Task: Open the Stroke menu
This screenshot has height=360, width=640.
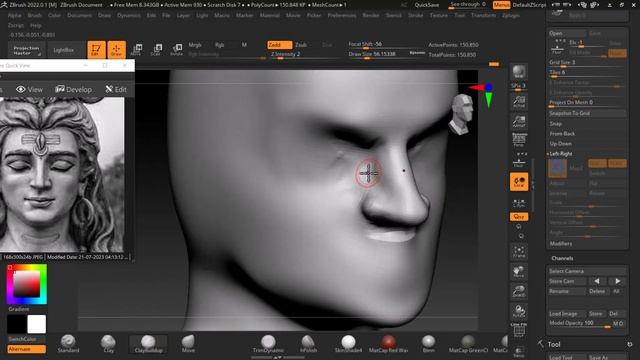Action: pos(416,15)
